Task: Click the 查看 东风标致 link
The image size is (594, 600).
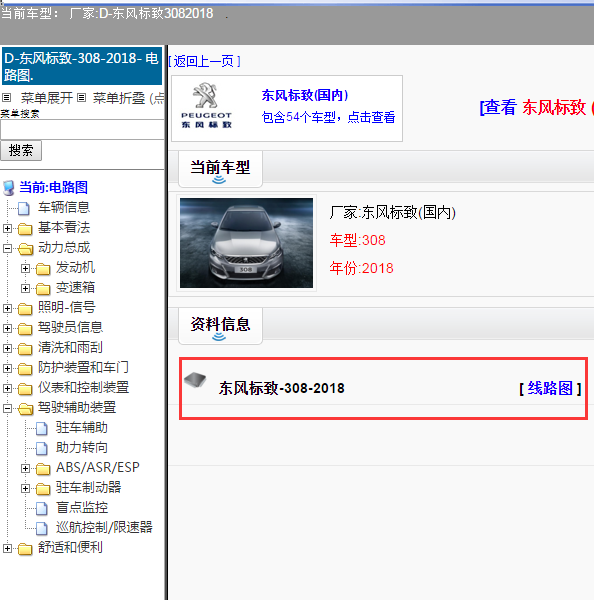Action: (x=536, y=107)
